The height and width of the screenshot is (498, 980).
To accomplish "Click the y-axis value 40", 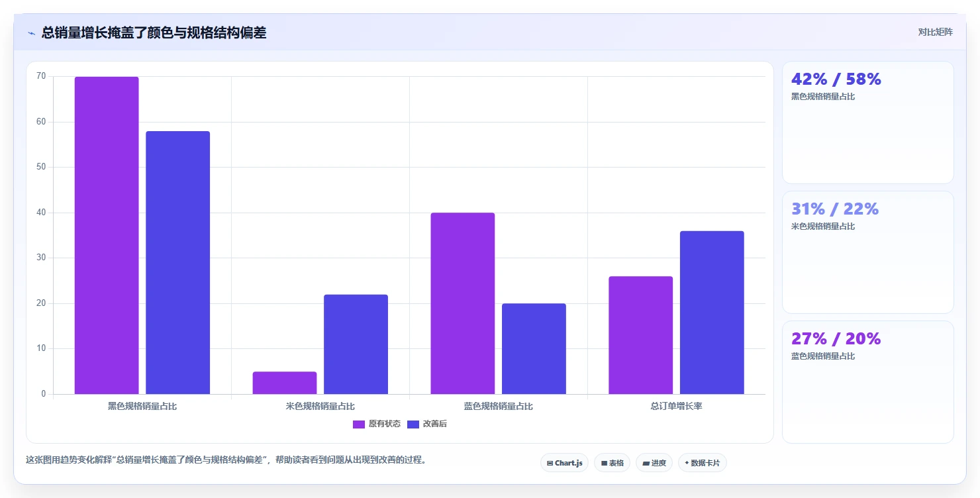I will (x=41, y=213).
